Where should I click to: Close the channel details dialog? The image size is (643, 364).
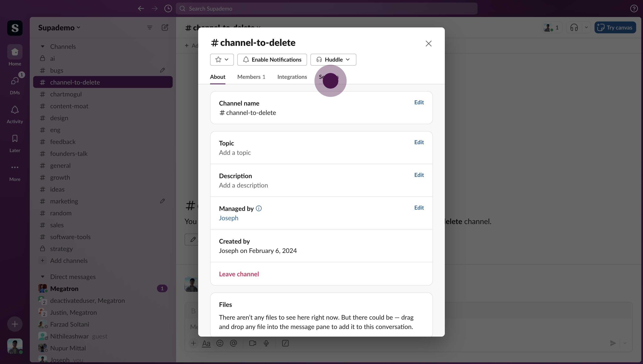pos(428,44)
